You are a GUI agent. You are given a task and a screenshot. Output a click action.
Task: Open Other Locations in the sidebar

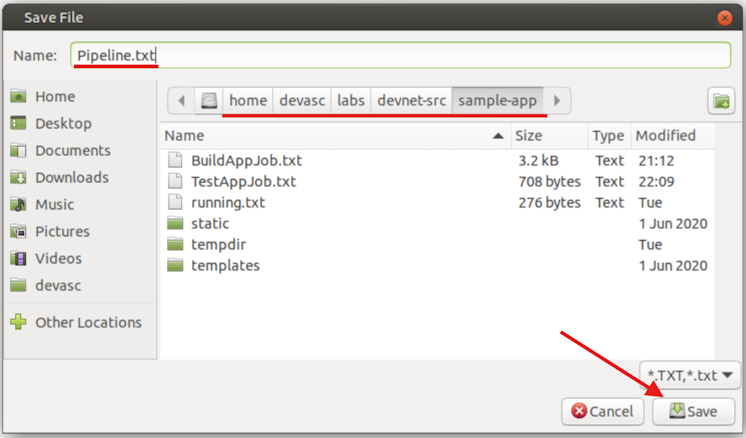88,322
